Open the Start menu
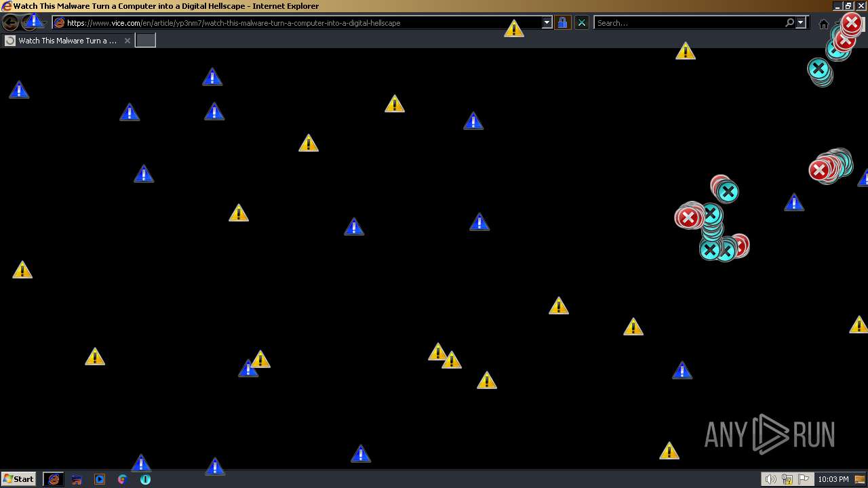This screenshot has height=488, width=868. tap(18, 479)
